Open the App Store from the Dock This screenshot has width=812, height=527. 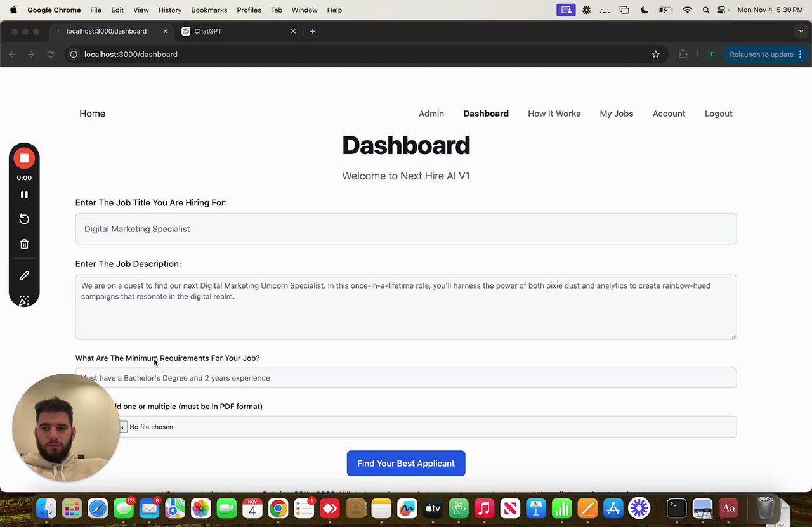(x=613, y=508)
